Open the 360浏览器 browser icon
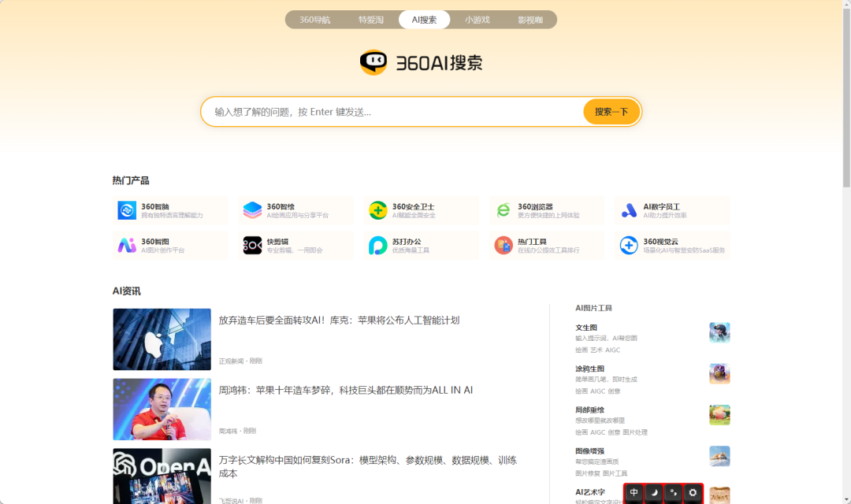 tap(504, 210)
